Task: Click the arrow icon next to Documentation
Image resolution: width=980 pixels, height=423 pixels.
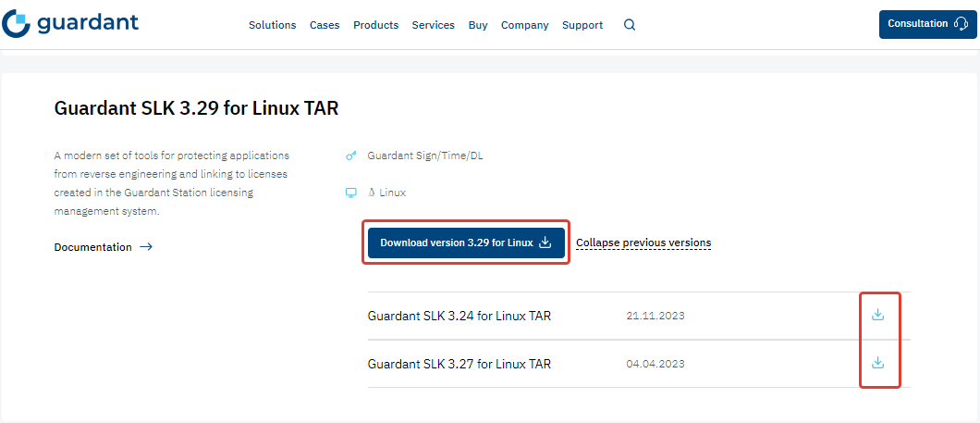Action: coord(145,247)
